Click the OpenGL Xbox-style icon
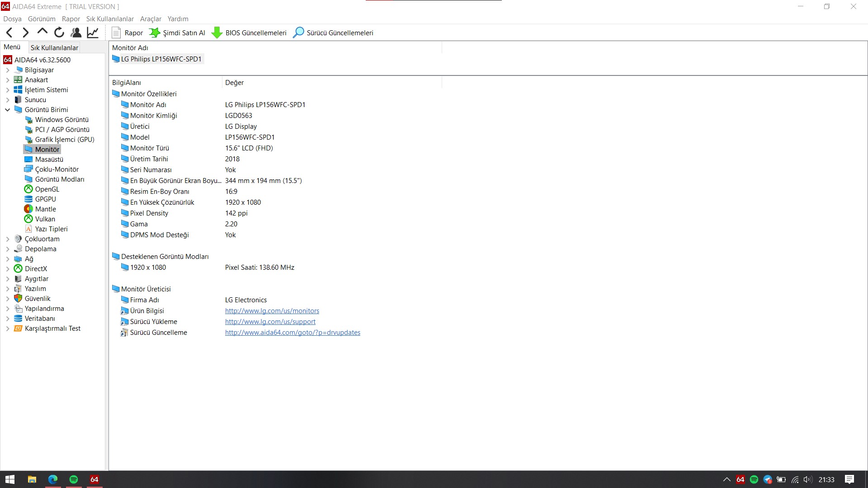This screenshot has height=488, width=868. click(28, 189)
